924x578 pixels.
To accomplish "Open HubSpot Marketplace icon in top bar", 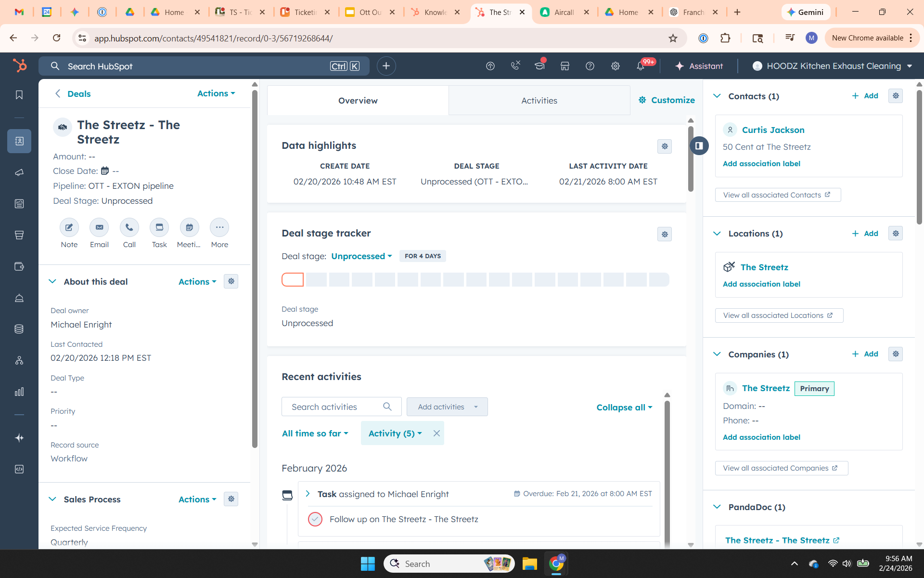I will point(565,66).
